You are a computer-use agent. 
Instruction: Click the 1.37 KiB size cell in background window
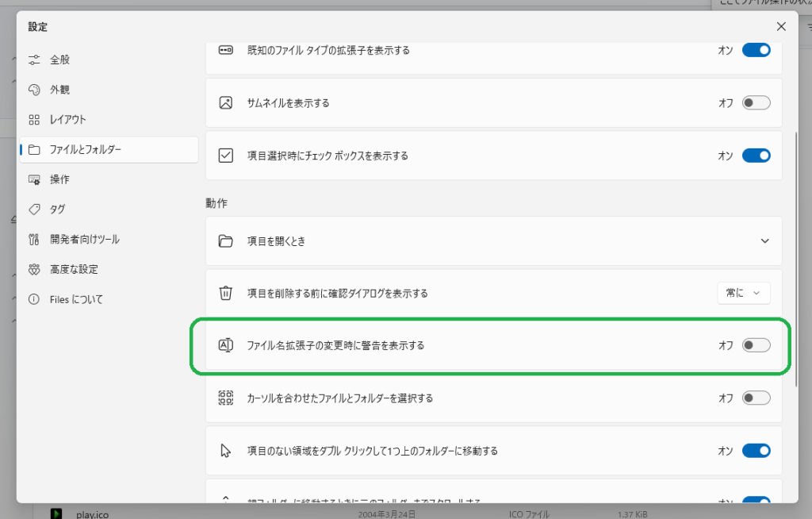(632, 514)
